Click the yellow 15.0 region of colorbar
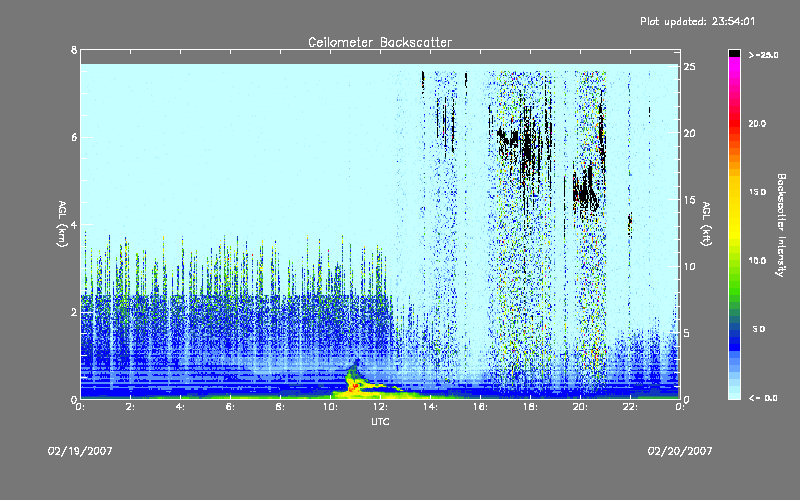 coord(734,192)
